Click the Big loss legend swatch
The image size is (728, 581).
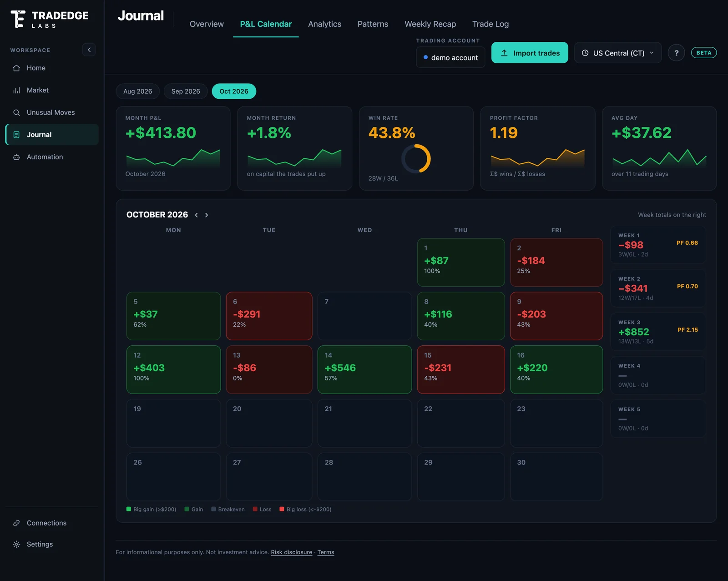click(282, 509)
